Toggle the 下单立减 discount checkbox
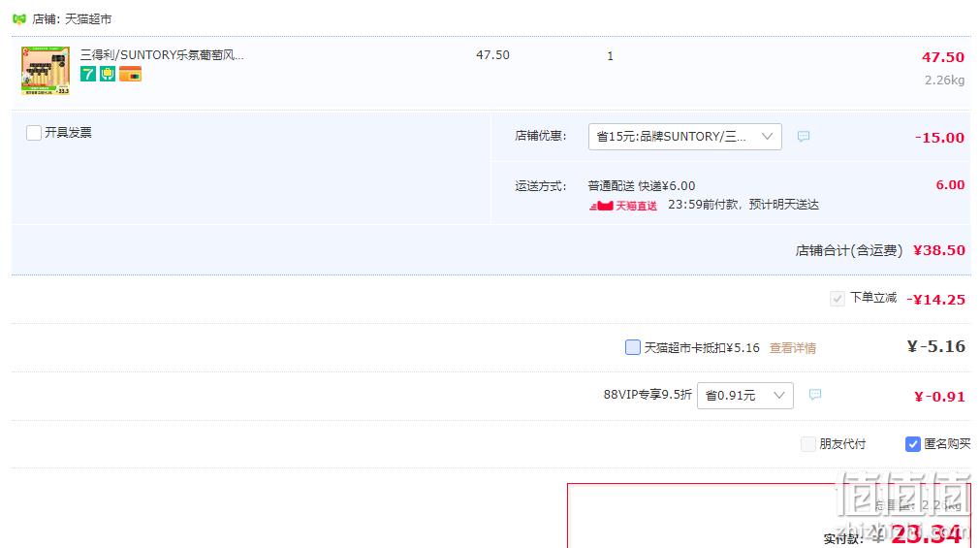 pos(837,299)
